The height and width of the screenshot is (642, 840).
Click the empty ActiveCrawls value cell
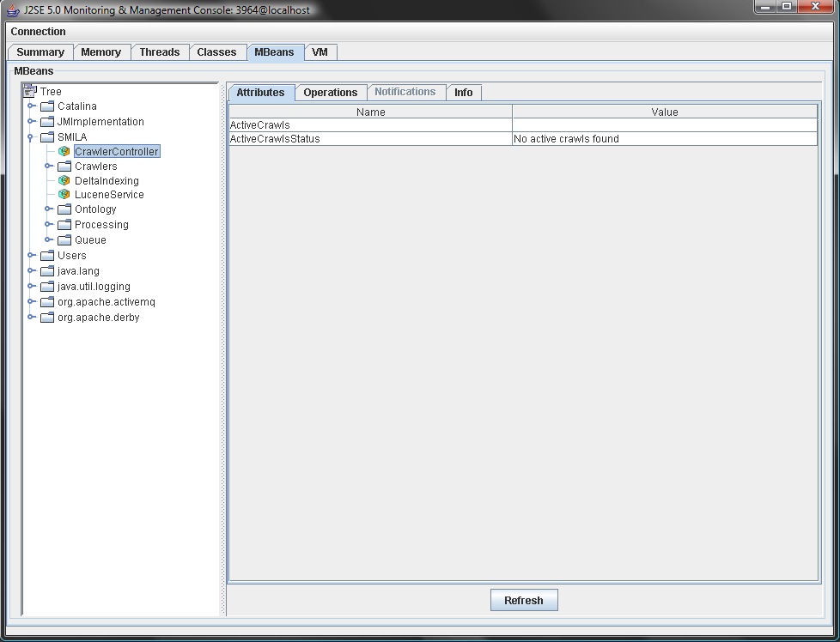click(x=665, y=125)
